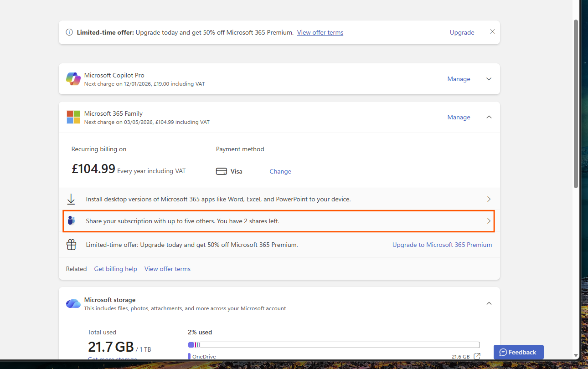The height and width of the screenshot is (369, 588).
Task: Open View offer terms in the banner
Action: 320,32
